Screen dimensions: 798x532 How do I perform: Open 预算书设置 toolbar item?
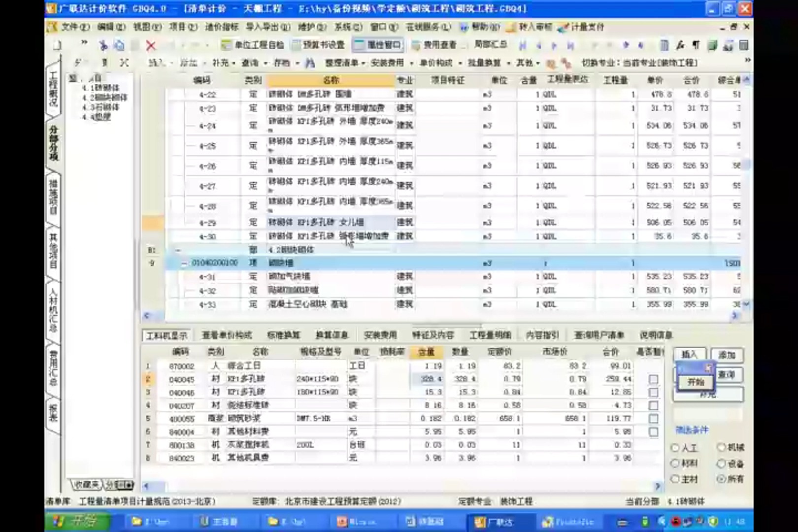point(318,45)
